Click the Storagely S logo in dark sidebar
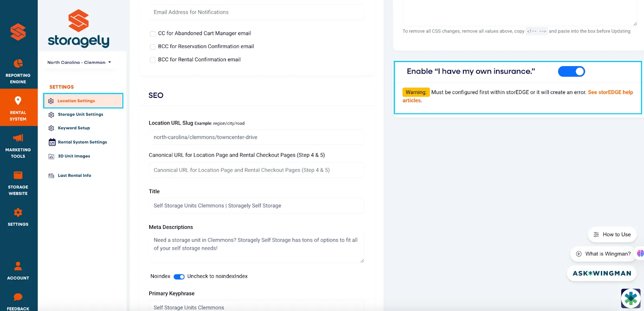Image resolution: width=644 pixels, height=311 pixels. [18, 32]
